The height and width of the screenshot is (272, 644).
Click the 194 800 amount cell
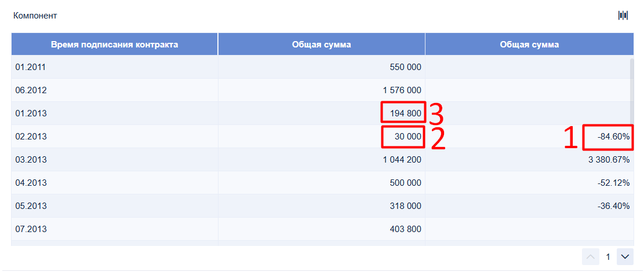click(x=322, y=113)
